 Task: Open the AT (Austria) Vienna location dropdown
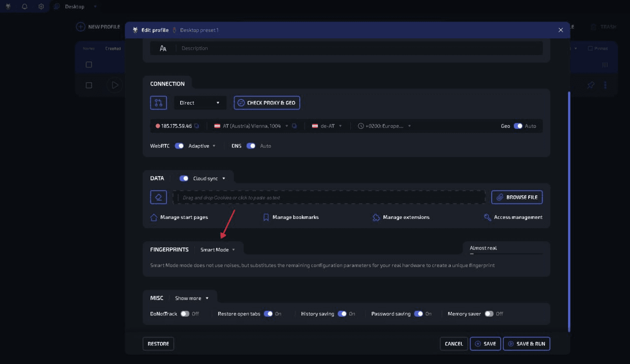(x=251, y=126)
